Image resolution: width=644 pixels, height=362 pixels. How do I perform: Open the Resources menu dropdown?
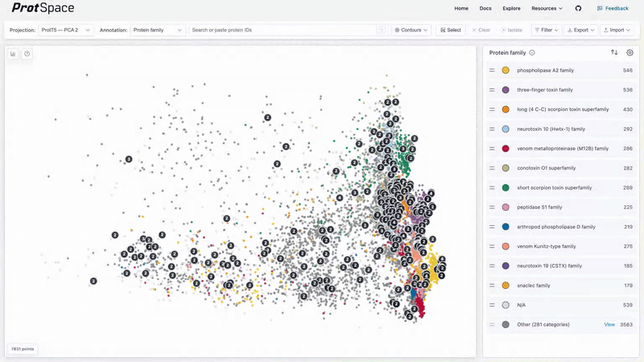[x=547, y=8]
